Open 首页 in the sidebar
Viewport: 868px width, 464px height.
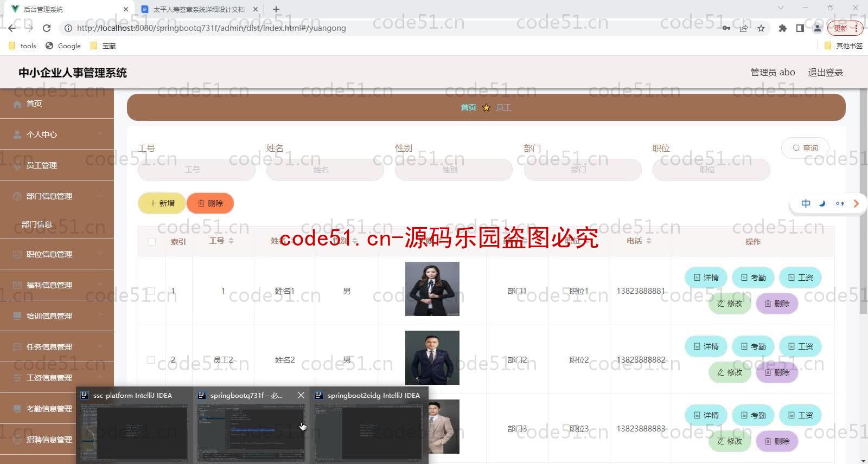pos(57,104)
